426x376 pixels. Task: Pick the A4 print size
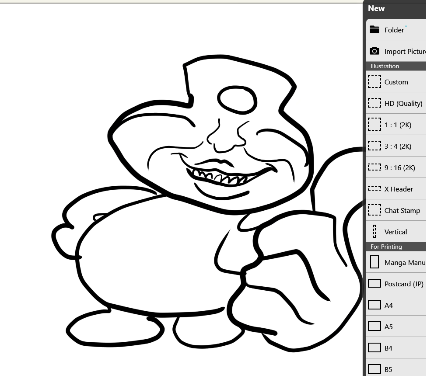click(396, 305)
